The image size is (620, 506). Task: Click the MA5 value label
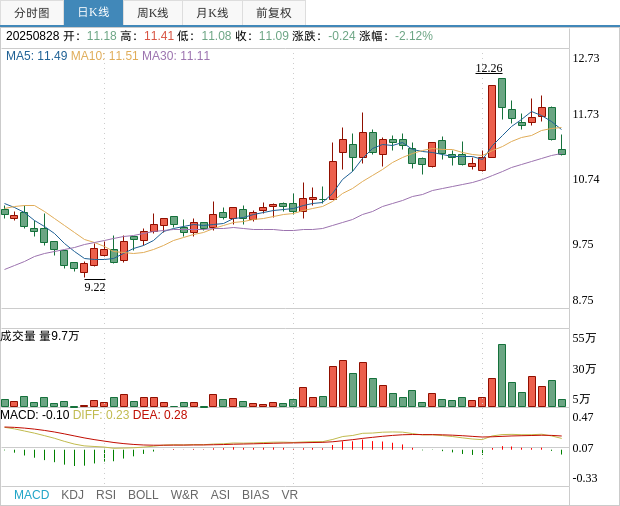(36, 56)
